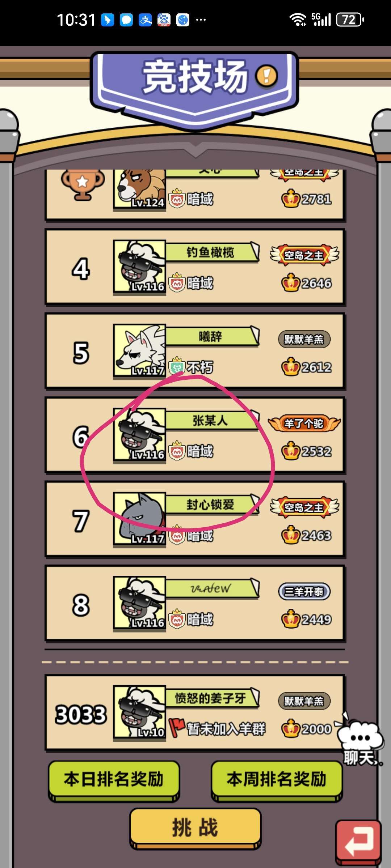
Task: Open 曦辞's white wolf avatar
Action: click(x=140, y=351)
